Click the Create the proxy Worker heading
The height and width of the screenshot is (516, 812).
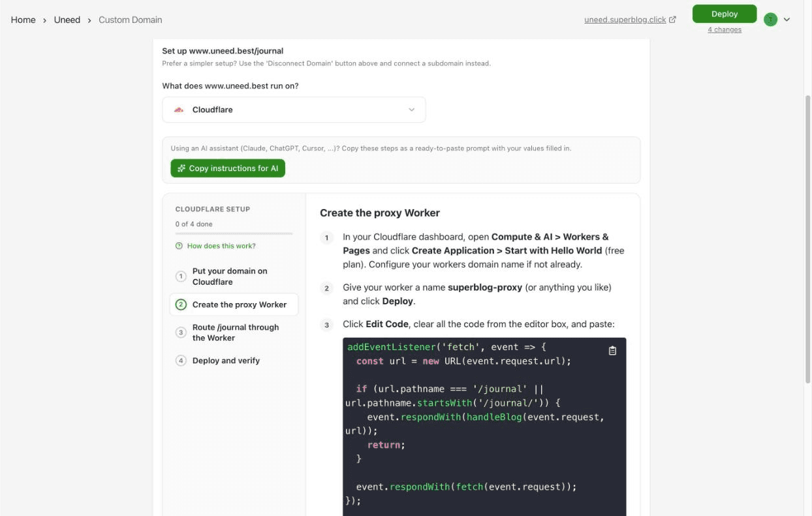coord(380,213)
